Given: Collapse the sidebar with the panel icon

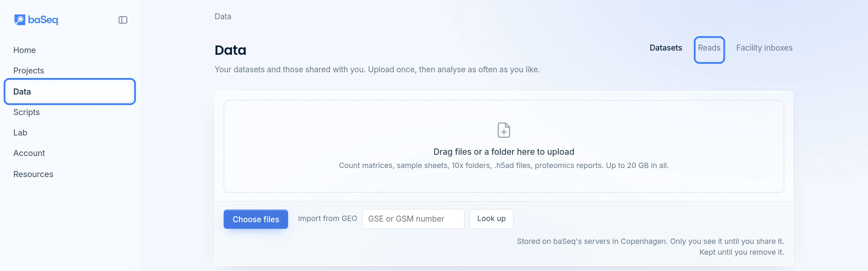Looking at the screenshot, I should point(123,20).
